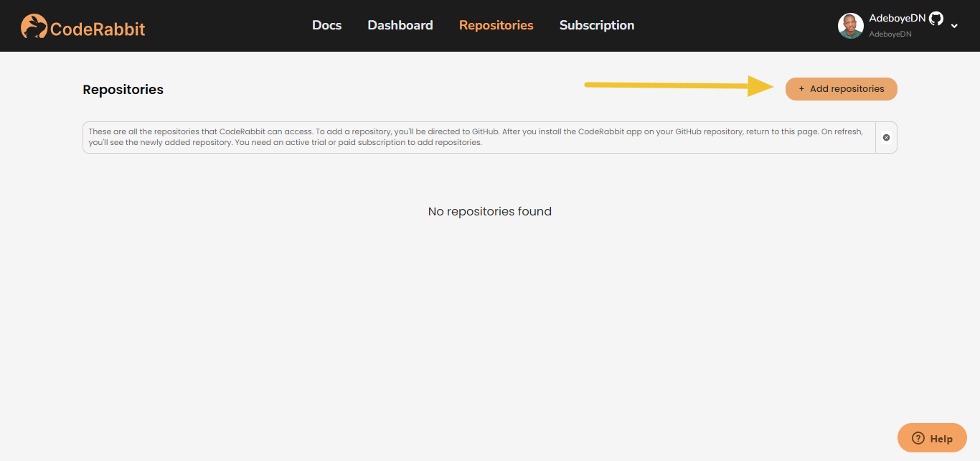The height and width of the screenshot is (461, 980).
Task: Click the No repositories found message
Action: pyautogui.click(x=489, y=211)
